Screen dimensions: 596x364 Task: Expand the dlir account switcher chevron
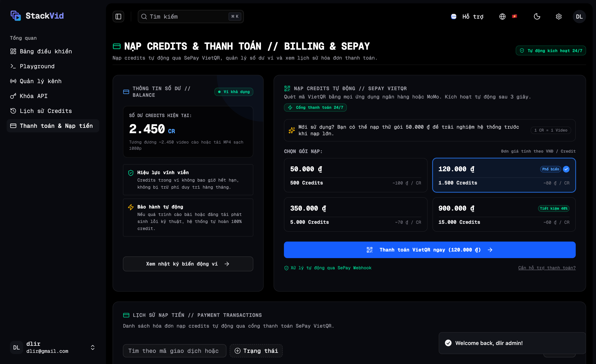(93, 347)
